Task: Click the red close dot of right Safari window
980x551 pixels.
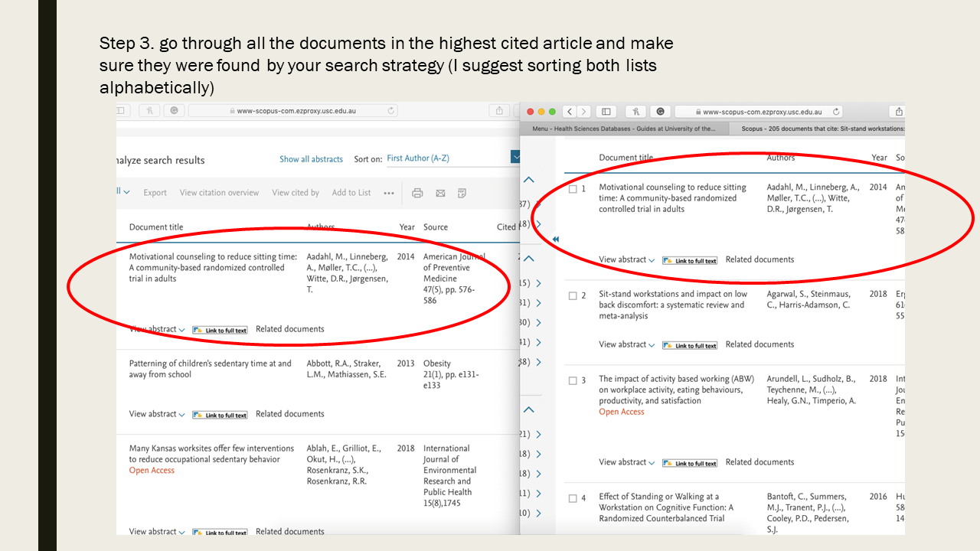Action: coord(530,112)
